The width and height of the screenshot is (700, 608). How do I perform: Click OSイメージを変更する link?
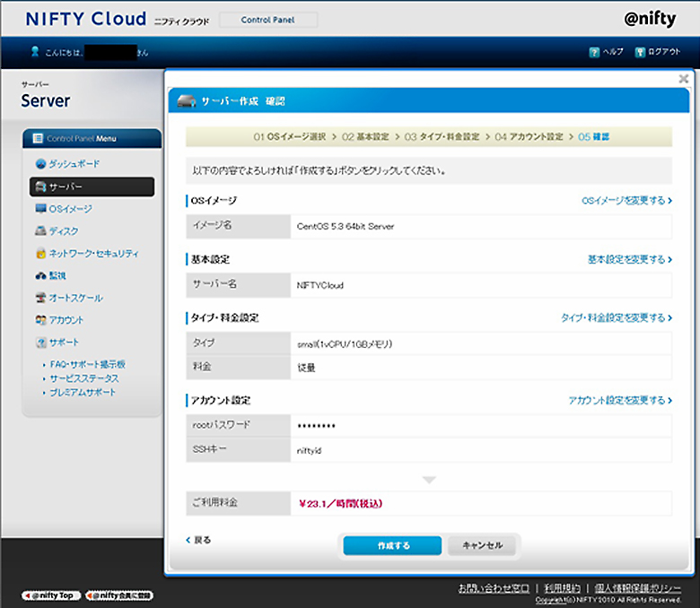(x=626, y=201)
